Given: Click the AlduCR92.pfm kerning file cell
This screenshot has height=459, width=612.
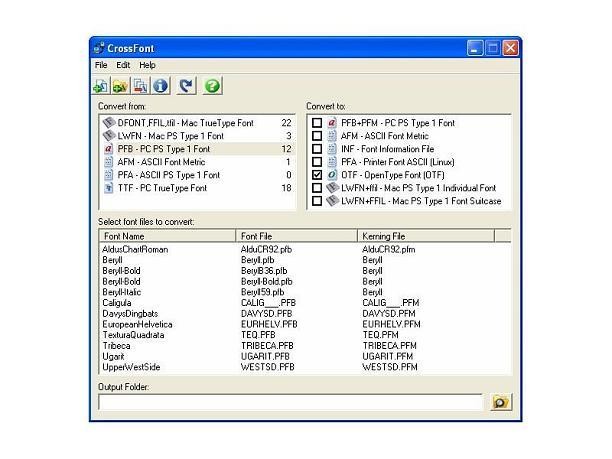Looking at the screenshot, I should 388,249.
